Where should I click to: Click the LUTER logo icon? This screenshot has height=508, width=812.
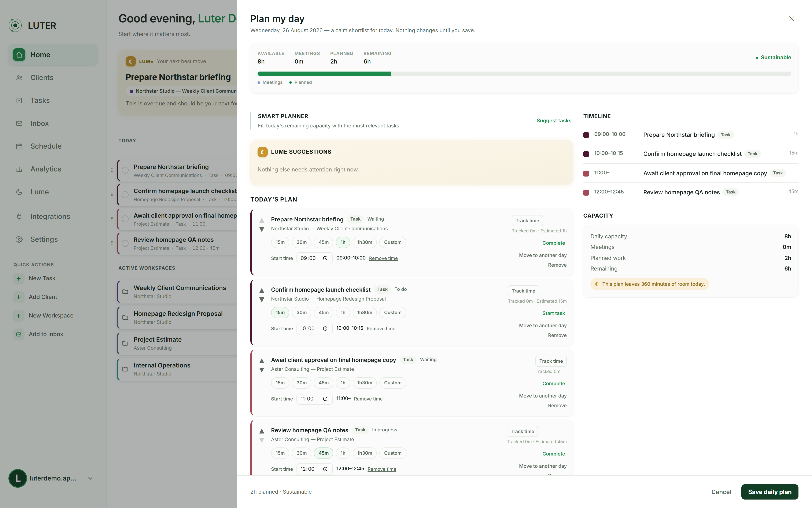pos(15,26)
